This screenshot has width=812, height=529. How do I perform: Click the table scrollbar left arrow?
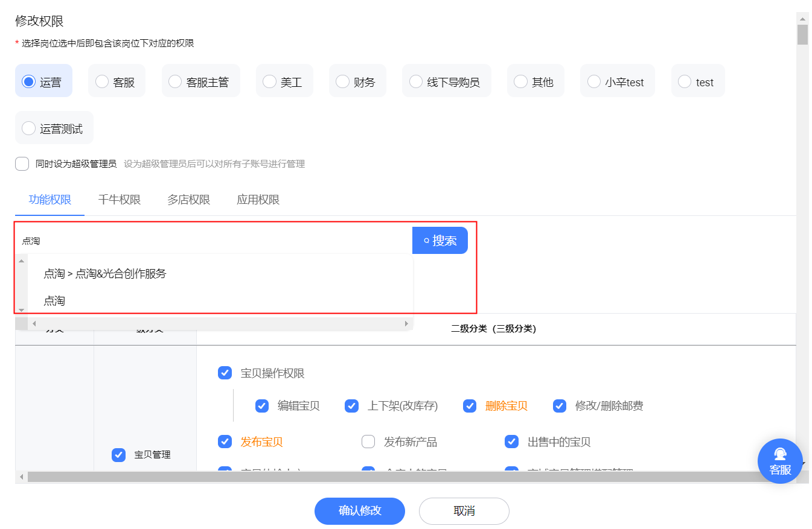[22, 477]
